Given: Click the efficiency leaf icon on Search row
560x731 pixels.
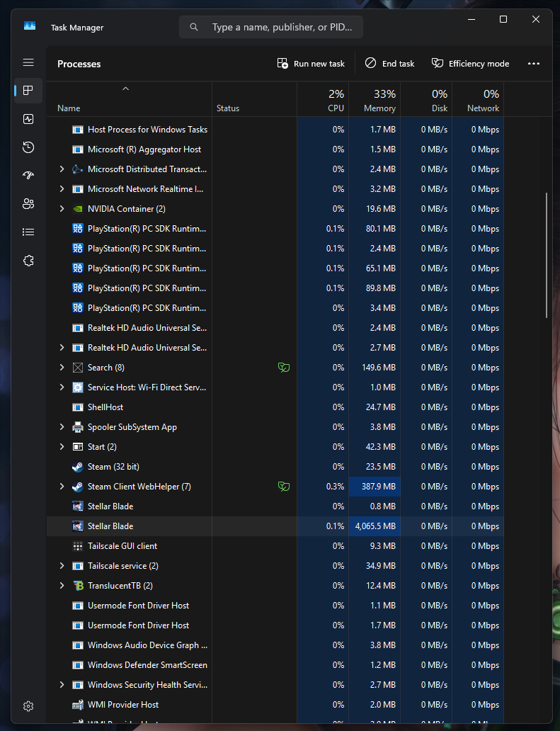Looking at the screenshot, I should tap(284, 368).
